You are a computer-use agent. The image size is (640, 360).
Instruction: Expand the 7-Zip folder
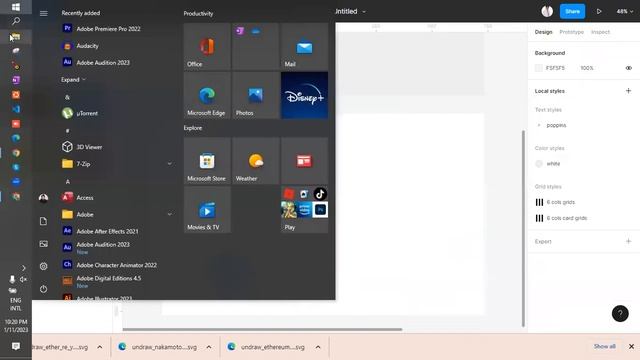[169, 164]
